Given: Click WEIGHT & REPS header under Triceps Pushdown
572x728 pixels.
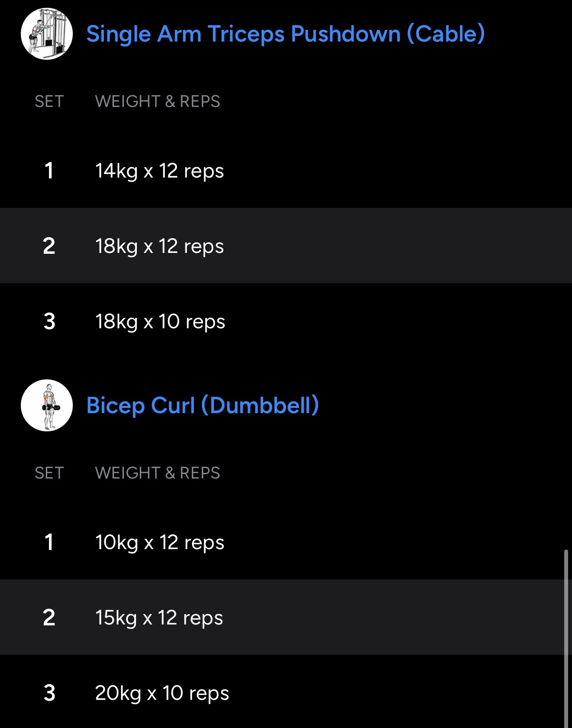Looking at the screenshot, I should click(x=157, y=101).
